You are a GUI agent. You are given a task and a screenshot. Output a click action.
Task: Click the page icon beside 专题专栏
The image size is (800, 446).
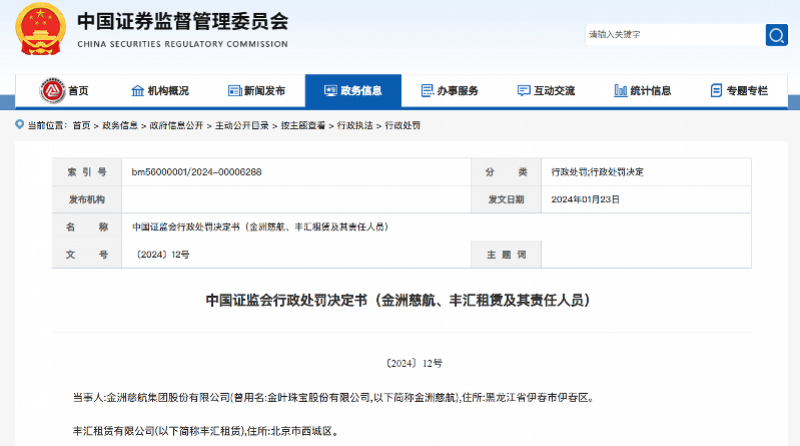pyautogui.click(x=716, y=91)
